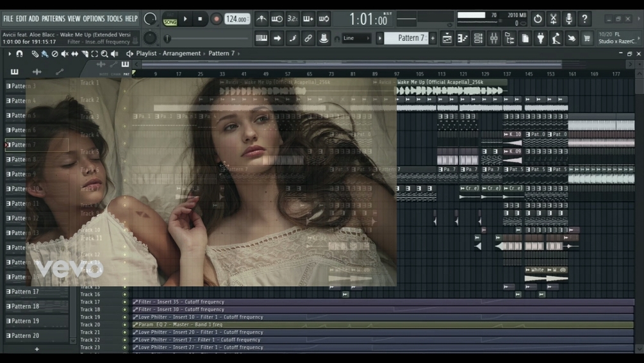Open the Line global snap dropdown
Screen dimensions: 644x363
pyautogui.click(x=356, y=38)
